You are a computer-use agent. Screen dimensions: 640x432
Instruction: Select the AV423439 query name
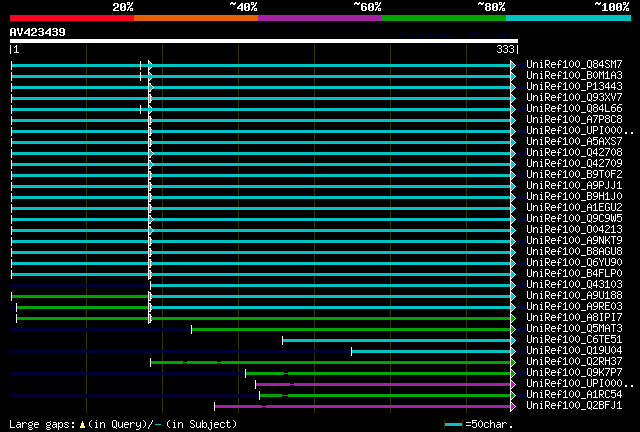click(x=38, y=32)
